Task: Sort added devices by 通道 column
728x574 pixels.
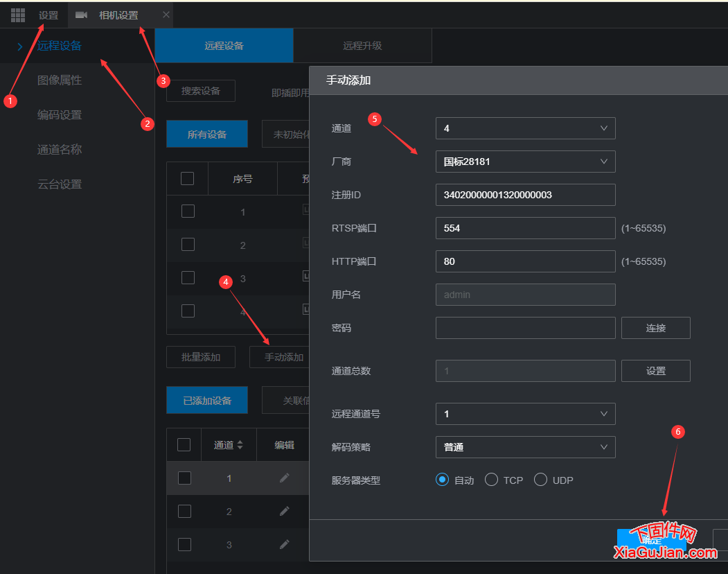Action: tap(240, 445)
